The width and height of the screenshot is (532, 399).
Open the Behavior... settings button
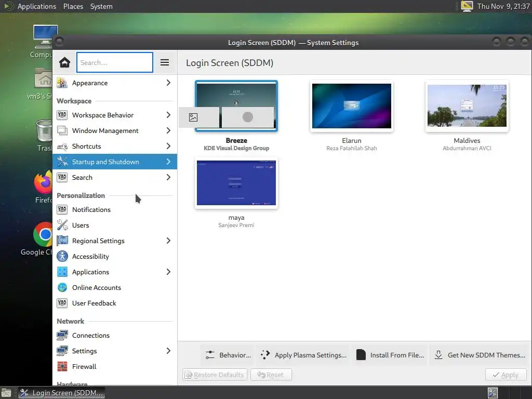[x=228, y=355]
